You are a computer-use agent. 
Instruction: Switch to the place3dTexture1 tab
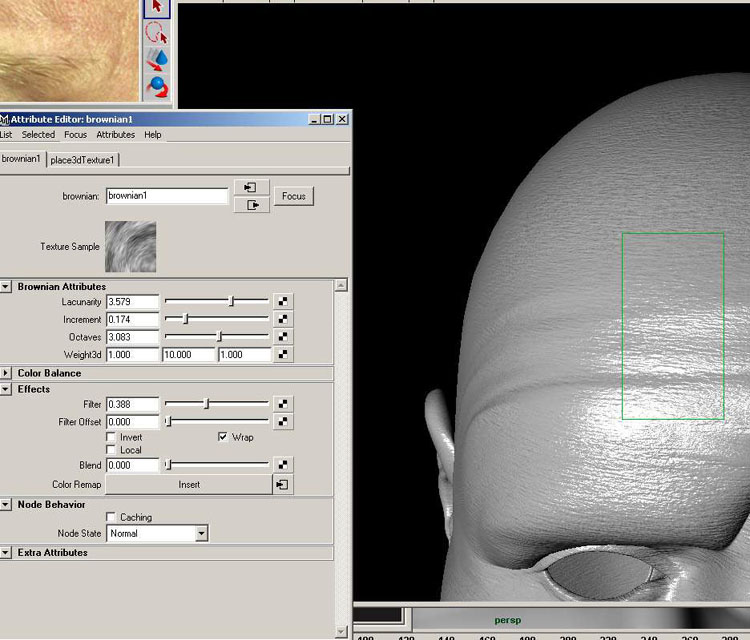(x=83, y=160)
